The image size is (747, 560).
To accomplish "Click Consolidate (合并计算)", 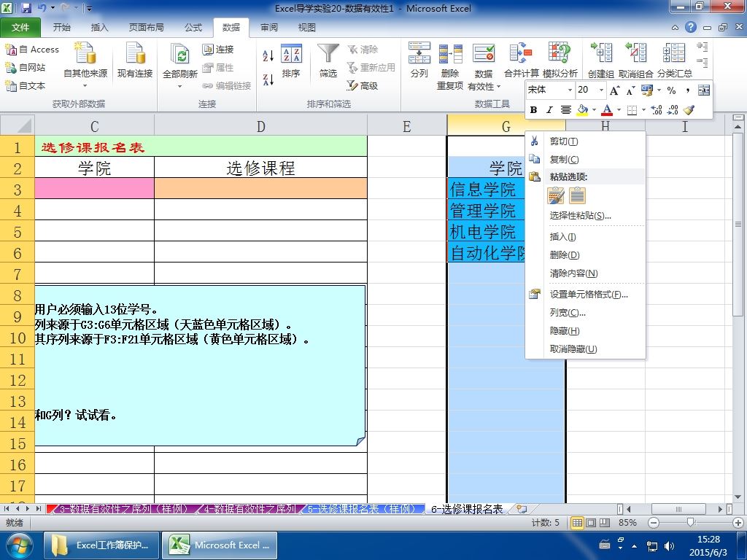I will 521,60.
